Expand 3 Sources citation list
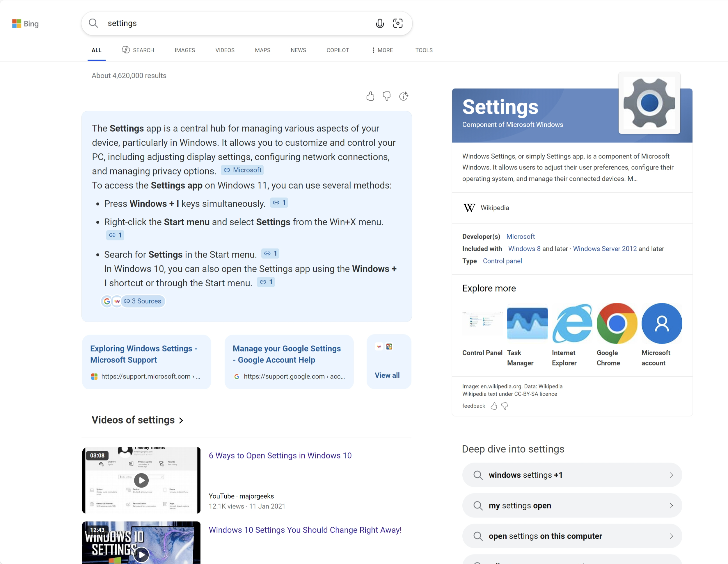The height and width of the screenshot is (564, 728). coord(142,301)
